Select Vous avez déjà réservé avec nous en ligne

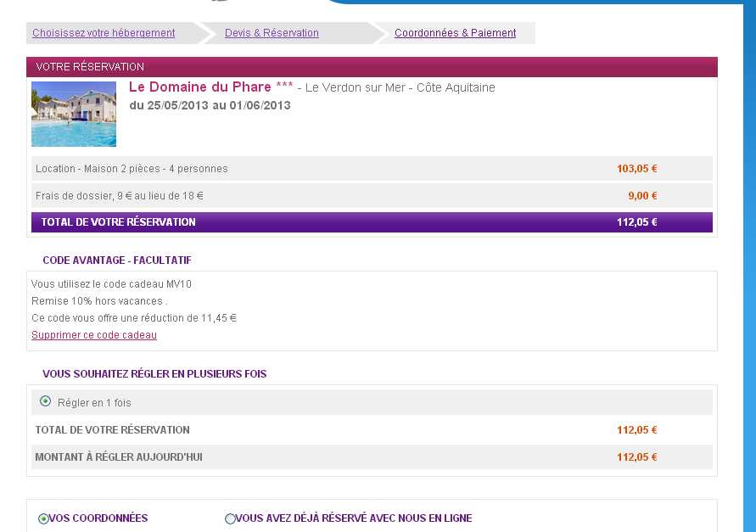230,518
